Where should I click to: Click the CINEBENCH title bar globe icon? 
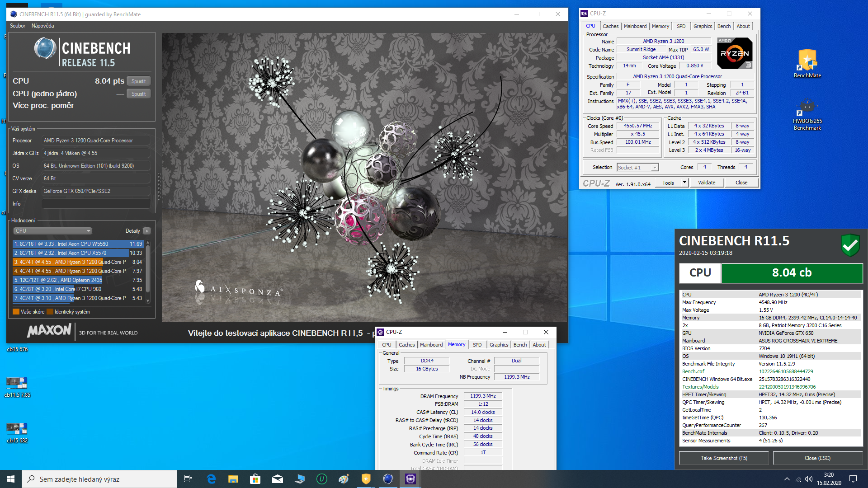click(x=14, y=14)
